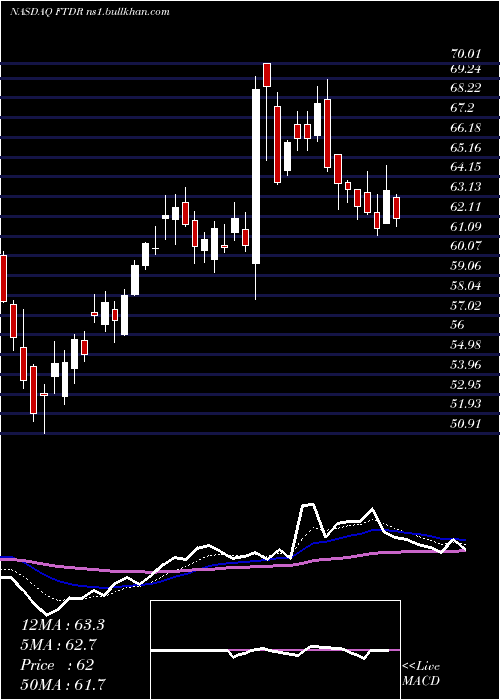This screenshot has height=700, width=500.
Task: Click the 61.09 price axis label
Action: point(466,226)
